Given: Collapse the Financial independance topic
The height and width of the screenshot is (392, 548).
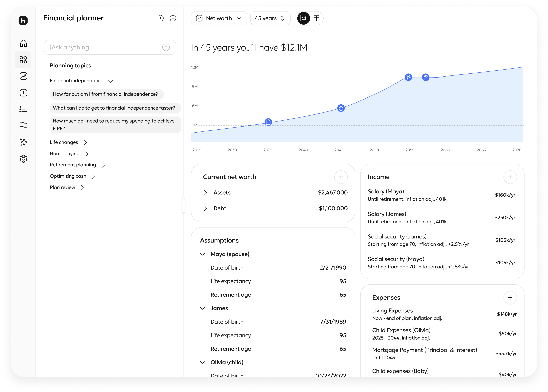Looking at the screenshot, I should [111, 81].
